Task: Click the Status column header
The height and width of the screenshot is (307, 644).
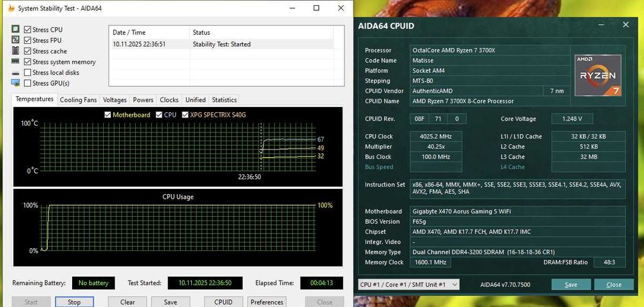Action: 262,32
